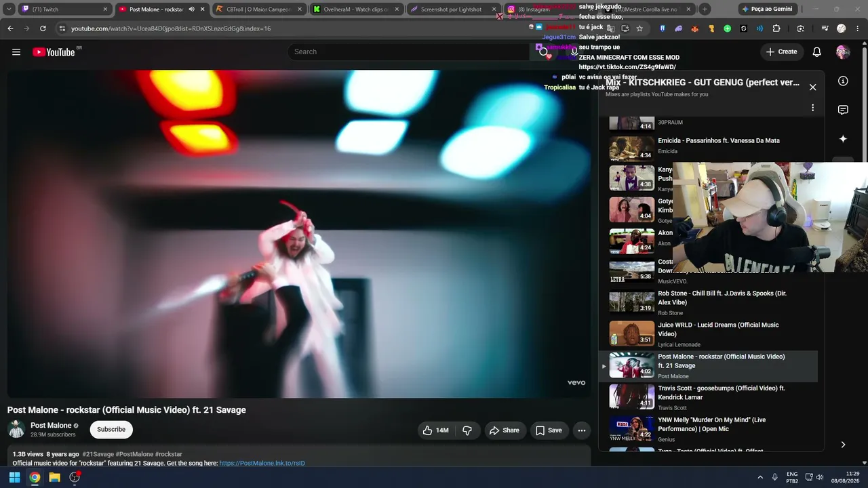The image size is (868, 488).
Task: Save video to a playlist
Action: [549, 430]
